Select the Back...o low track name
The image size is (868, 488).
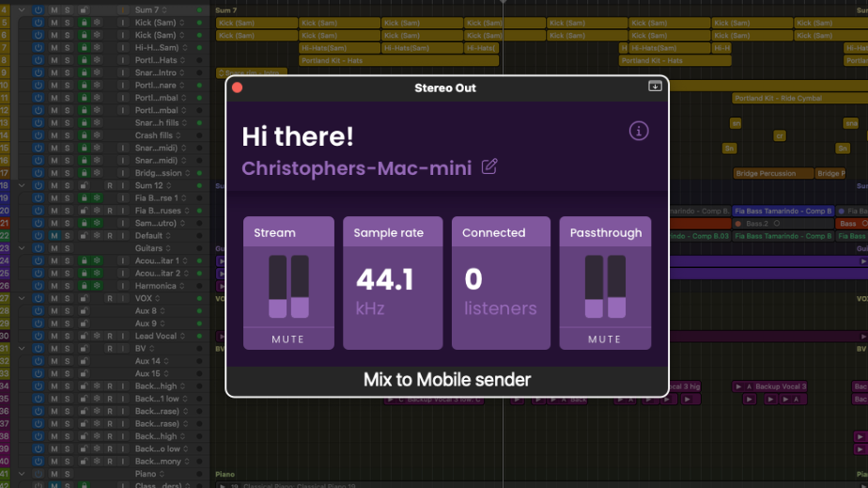coord(157,449)
